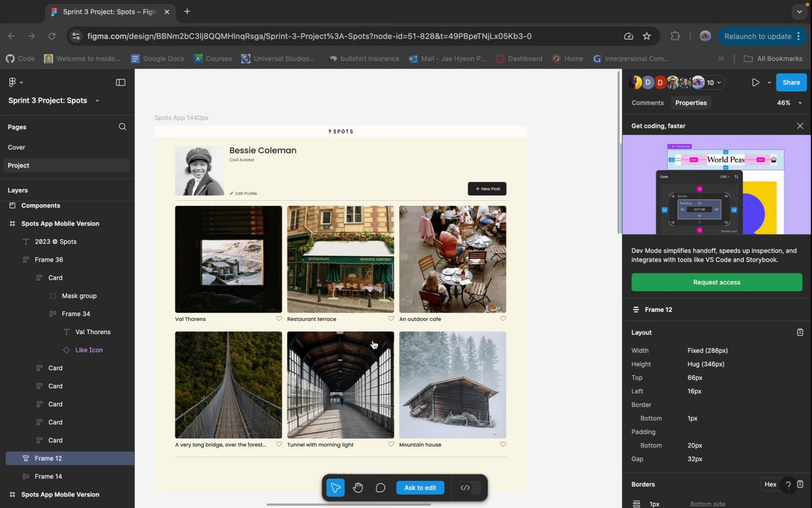
Task: Switch to the Properties tab
Action: pos(691,103)
